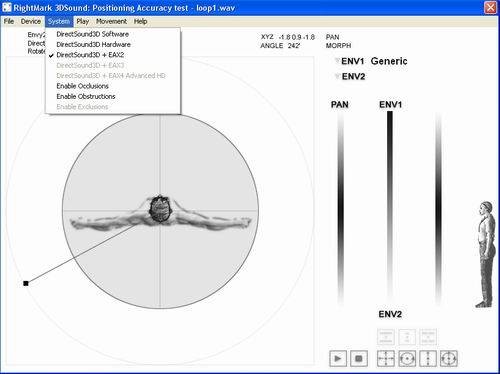Select checked DirectSound3D + EAX2 option
Screen dimensions: 500x374
[113, 55]
